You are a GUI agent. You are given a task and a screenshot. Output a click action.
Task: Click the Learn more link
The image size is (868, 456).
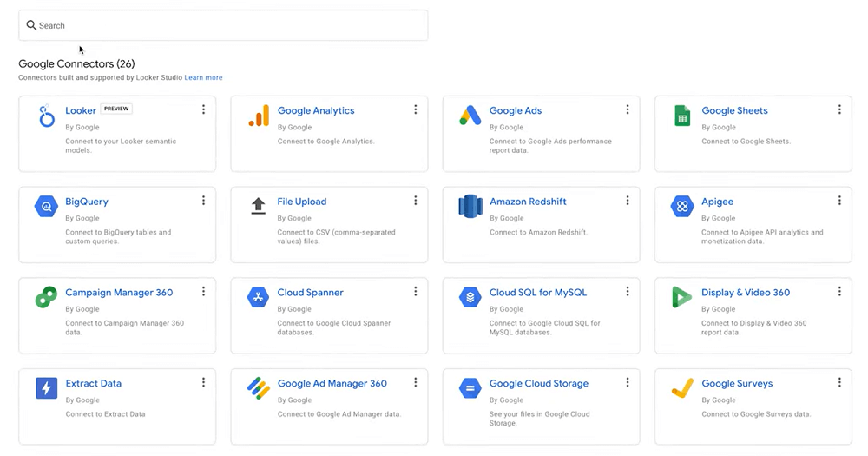pos(203,77)
